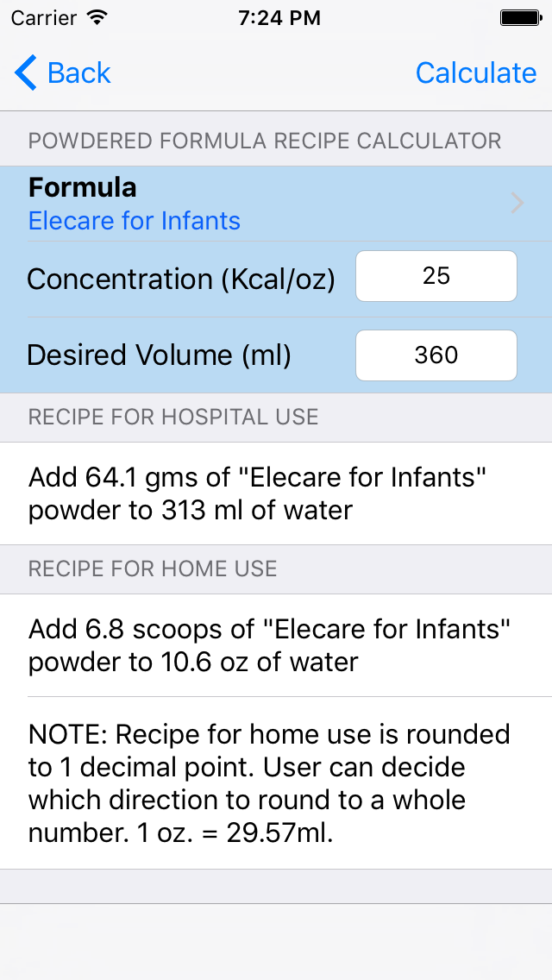552x980 pixels.
Task: Tap the NOTE about rounding home recipe
Action: [x=269, y=783]
